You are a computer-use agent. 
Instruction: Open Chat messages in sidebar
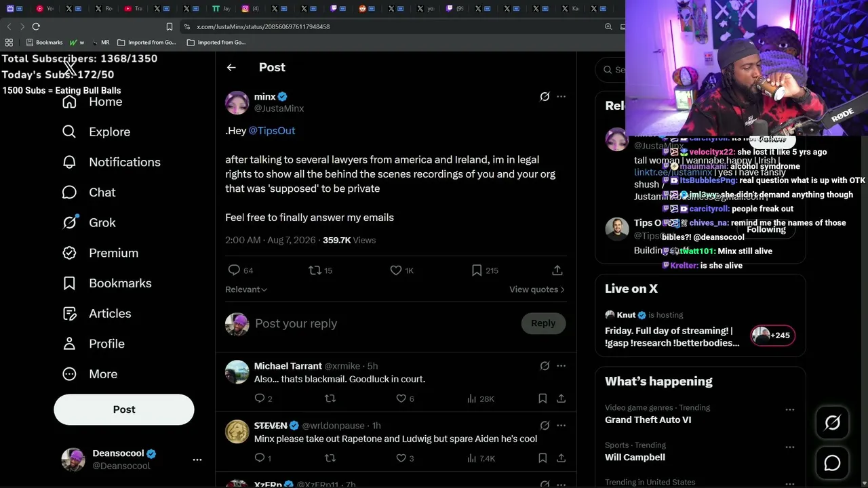pos(88,192)
